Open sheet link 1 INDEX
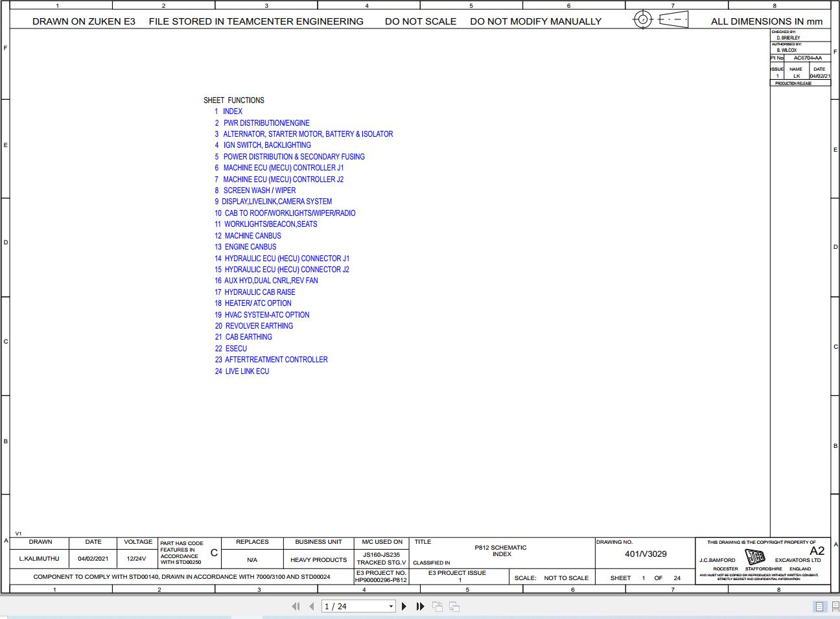The width and height of the screenshot is (840, 619). (x=228, y=111)
